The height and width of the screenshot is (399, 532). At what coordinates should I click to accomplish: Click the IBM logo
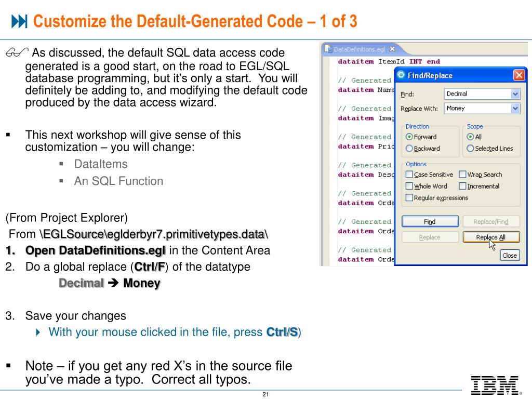[x=494, y=384]
